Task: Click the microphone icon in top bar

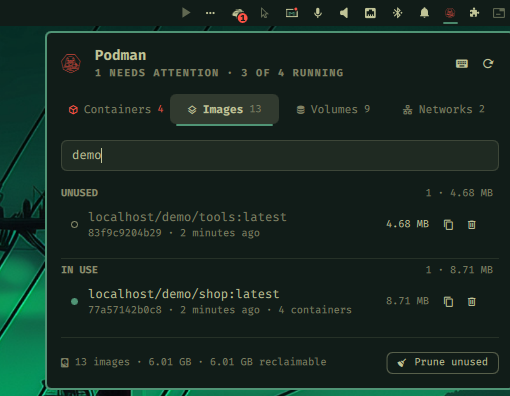Action: pyautogui.click(x=318, y=13)
